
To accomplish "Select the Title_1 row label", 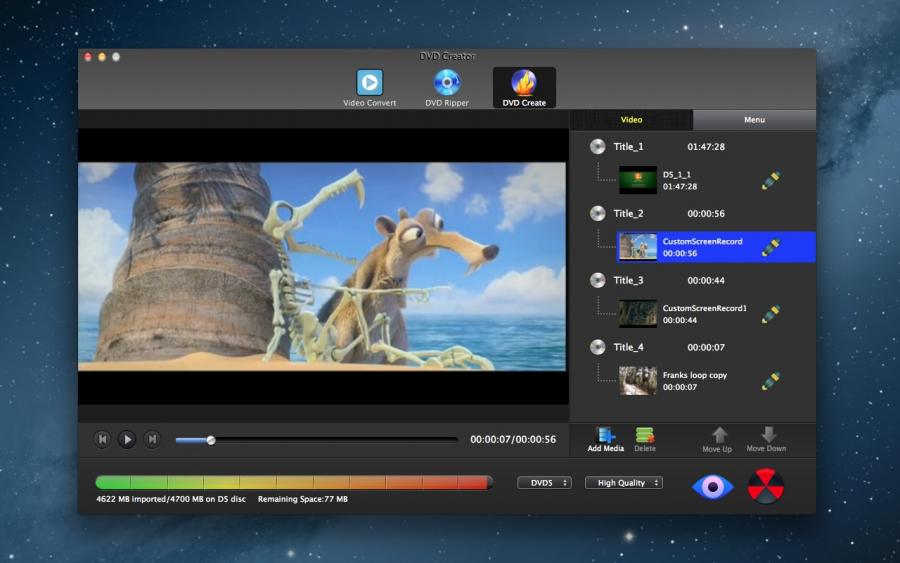I will 628,146.
